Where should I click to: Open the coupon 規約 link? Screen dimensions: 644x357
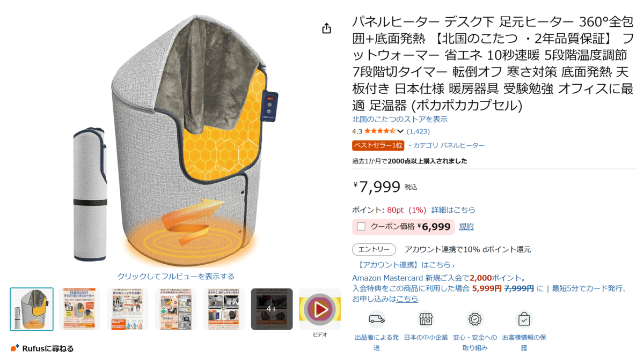466,227
